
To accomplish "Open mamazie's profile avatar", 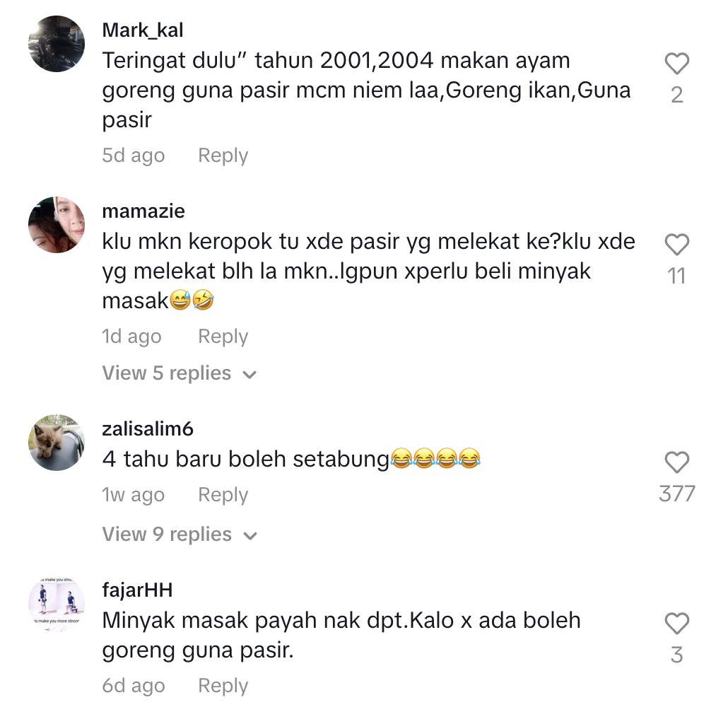I will (x=57, y=225).
